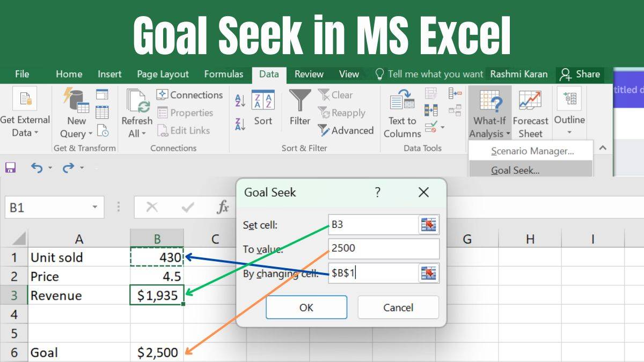This screenshot has width=644, height=362.
Task: Choose Goal Seek from the menu
Action: click(531, 169)
